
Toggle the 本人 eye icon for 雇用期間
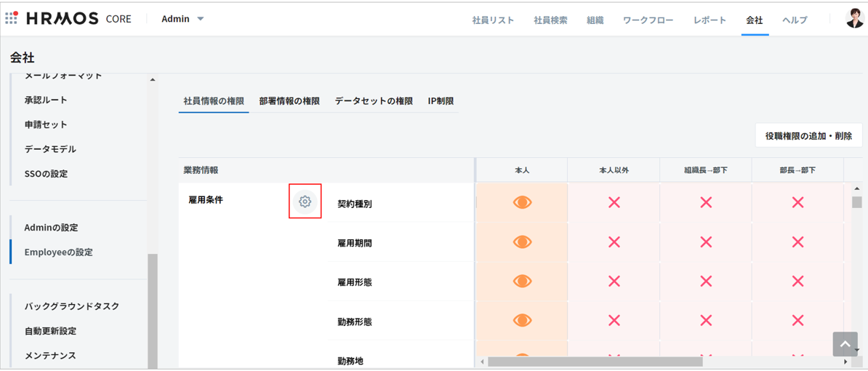click(522, 242)
